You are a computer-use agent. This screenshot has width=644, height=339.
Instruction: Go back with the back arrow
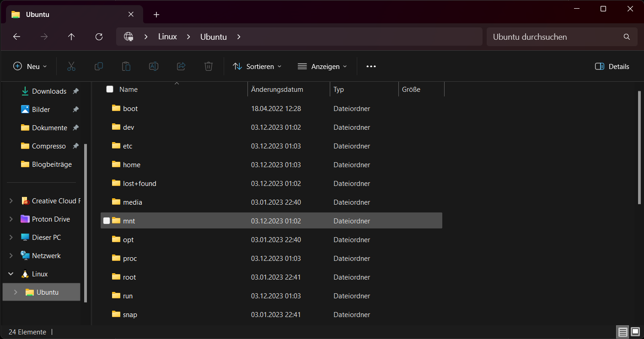(16, 37)
